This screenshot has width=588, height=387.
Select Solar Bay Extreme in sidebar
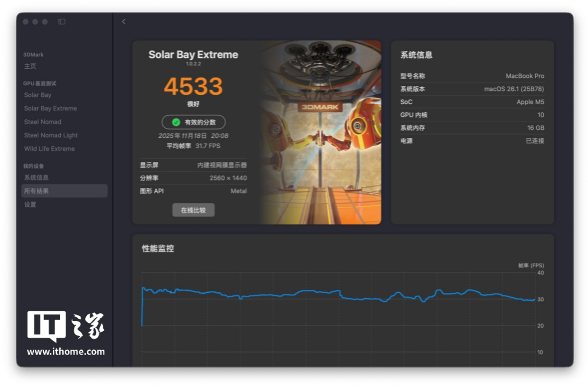coord(50,108)
